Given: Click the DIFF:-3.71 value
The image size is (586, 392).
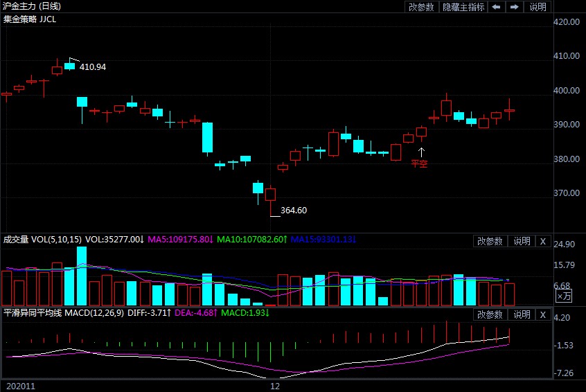Looking at the screenshot, I should pyautogui.click(x=149, y=313).
